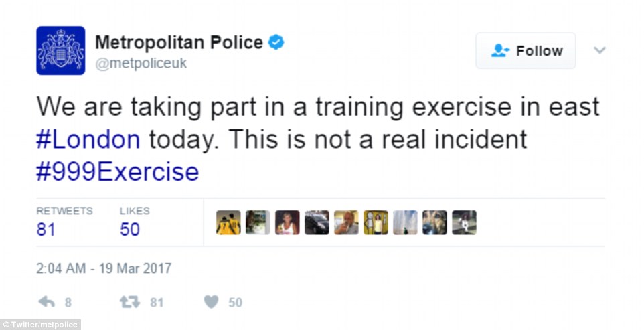Click the Metropolitan Police crest avatar
644x330 pixels.
pos(60,50)
